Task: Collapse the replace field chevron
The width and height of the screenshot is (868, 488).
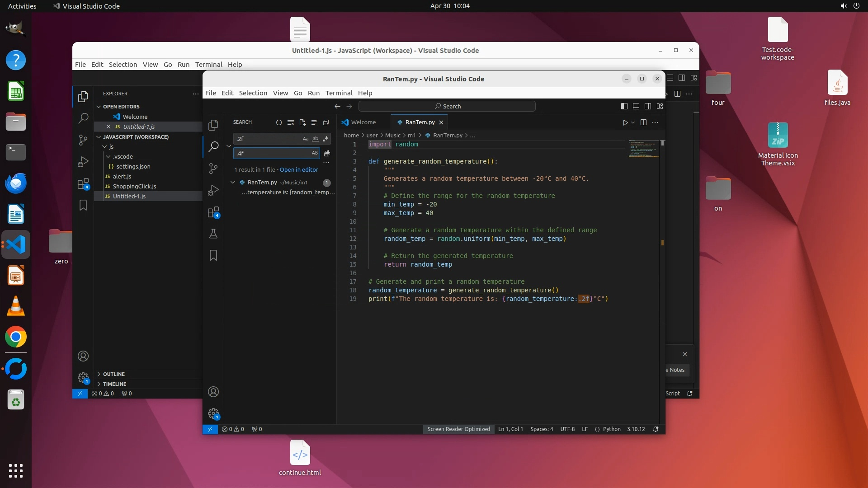Action: pos(229,146)
